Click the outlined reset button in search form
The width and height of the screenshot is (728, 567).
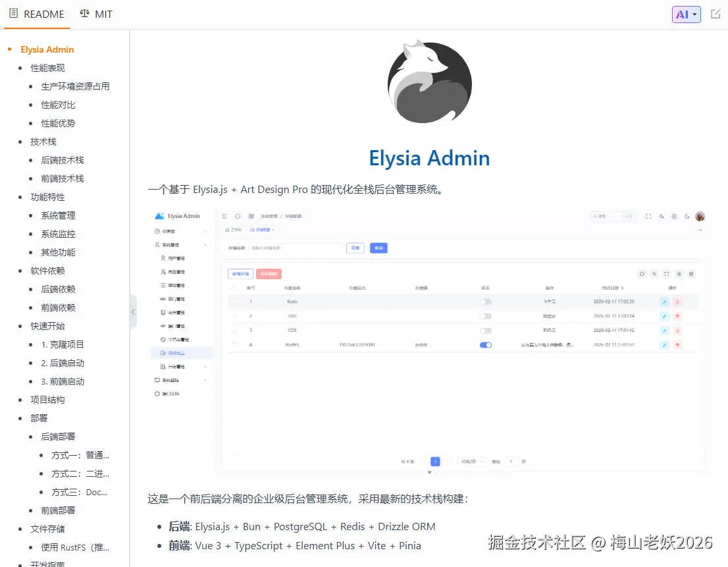355,248
